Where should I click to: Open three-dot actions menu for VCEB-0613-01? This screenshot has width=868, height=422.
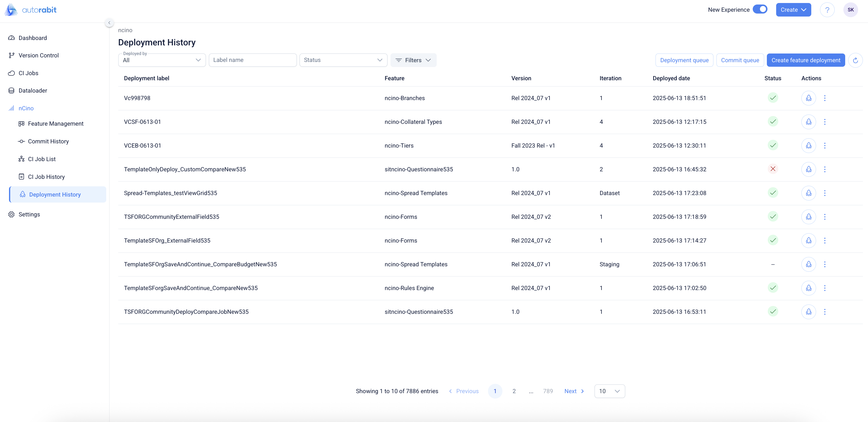point(824,146)
